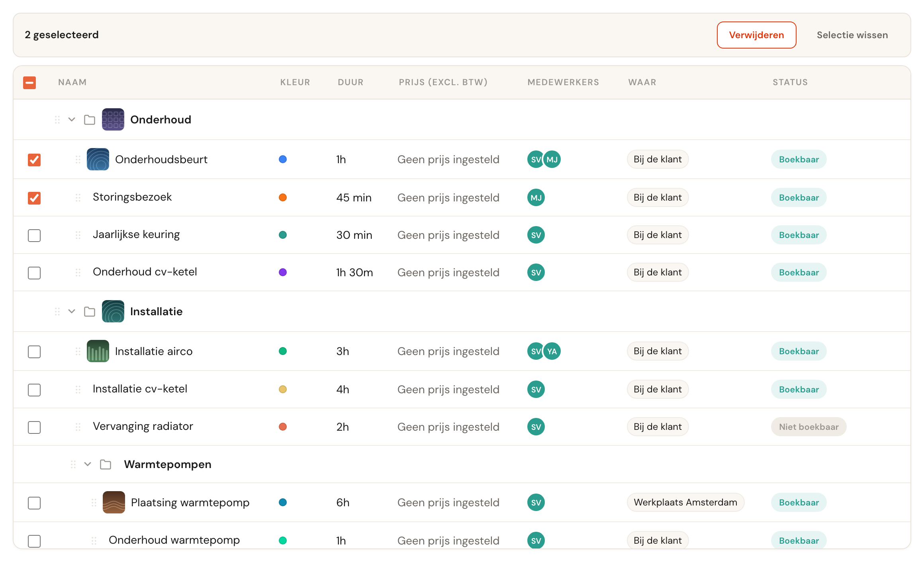Click the Onderhoudsbeurt service thumbnail image
924x562 pixels.
(98, 159)
